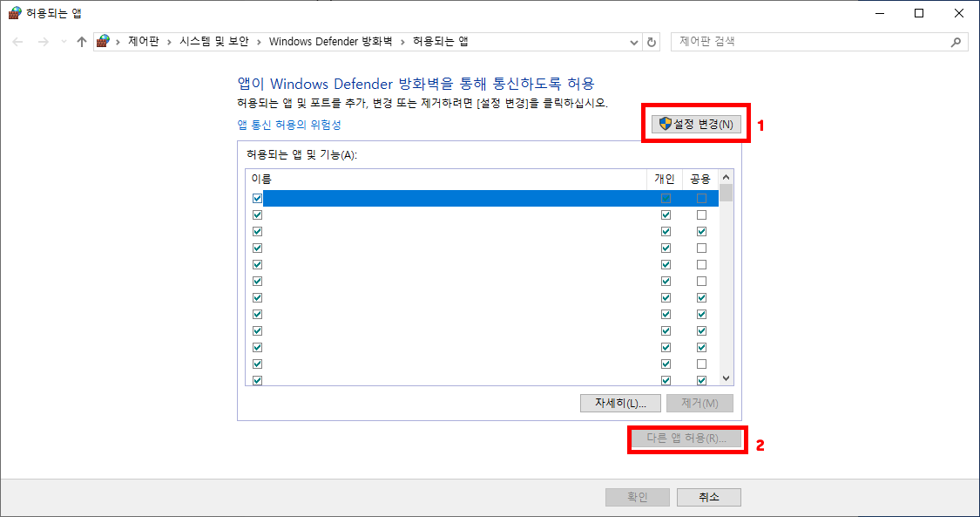Expand chevron right after 시스템 및 보안
The height and width of the screenshot is (517, 980).
coord(259,42)
